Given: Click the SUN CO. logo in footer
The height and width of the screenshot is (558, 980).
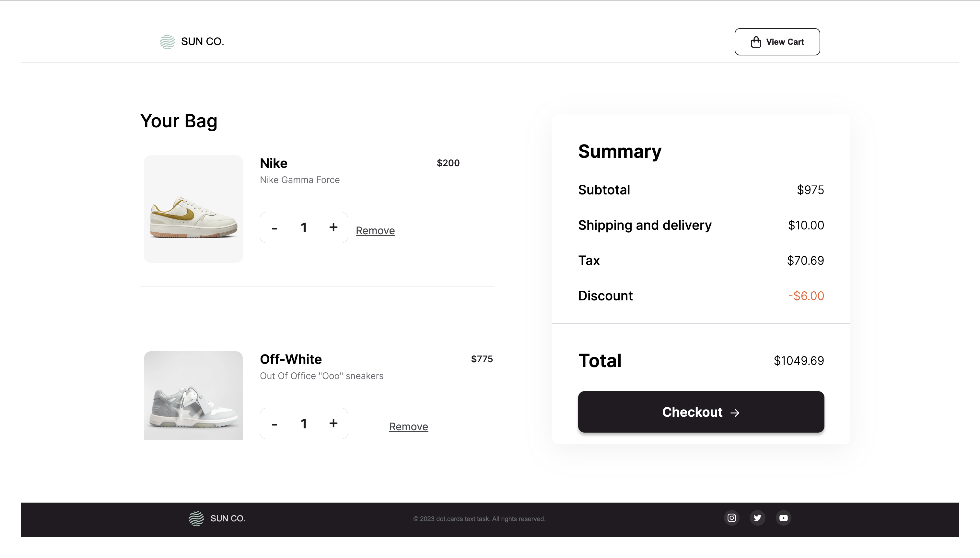Looking at the screenshot, I should coord(217,518).
